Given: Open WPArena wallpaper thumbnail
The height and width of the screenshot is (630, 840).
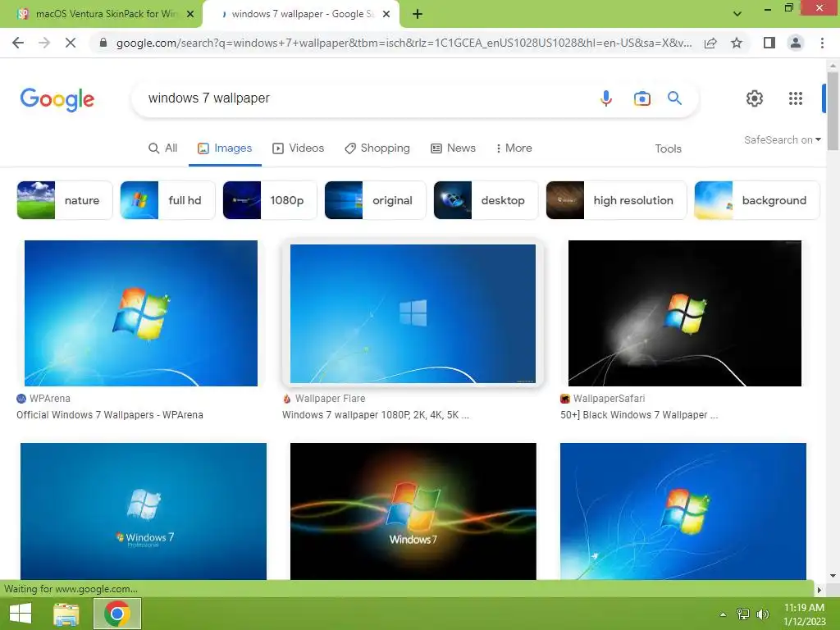Looking at the screenshot, I should tap(141, 313).
